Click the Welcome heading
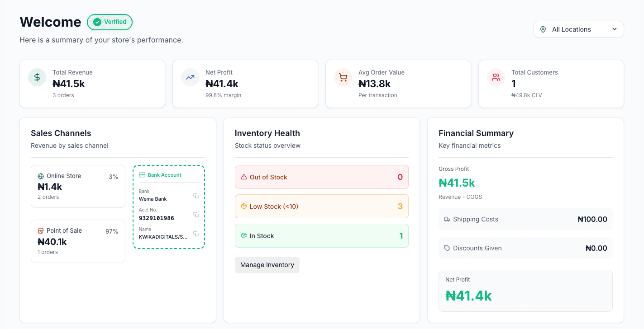The image size is (644, 329). (50, 22)
